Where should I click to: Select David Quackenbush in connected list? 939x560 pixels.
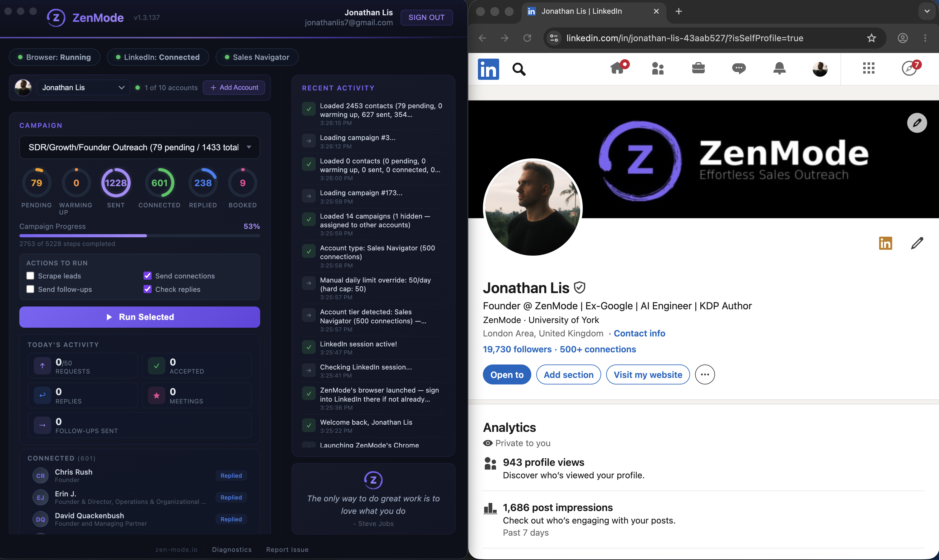click(x=140, y=519)
